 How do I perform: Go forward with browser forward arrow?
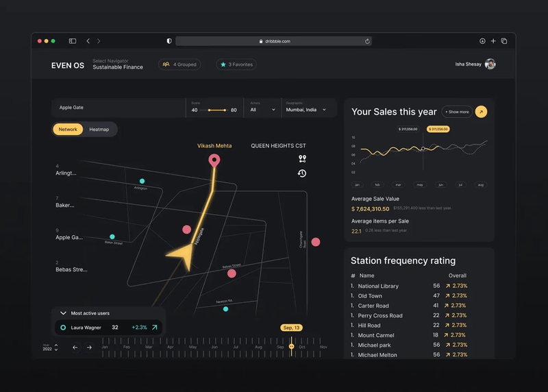[99, 41]
